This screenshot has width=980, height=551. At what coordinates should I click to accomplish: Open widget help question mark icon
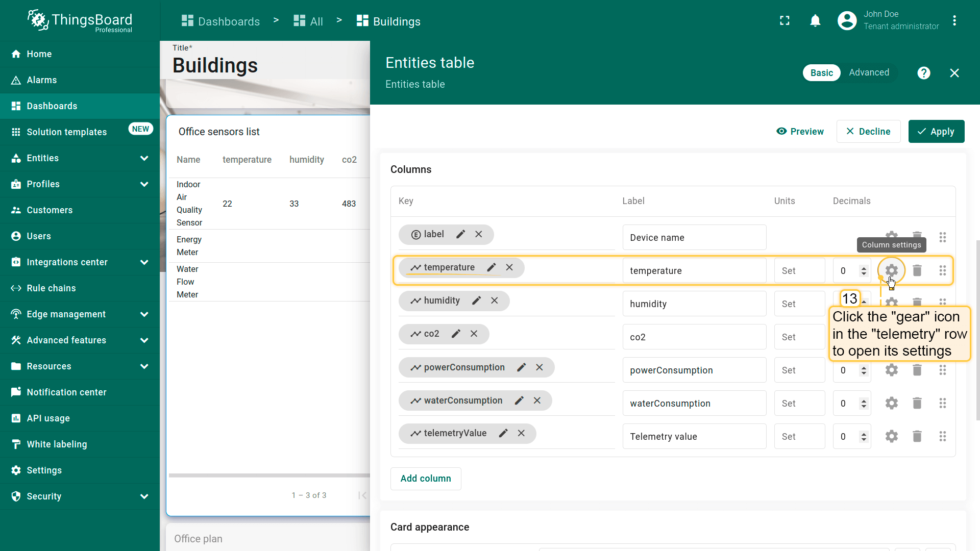point(923,73)
